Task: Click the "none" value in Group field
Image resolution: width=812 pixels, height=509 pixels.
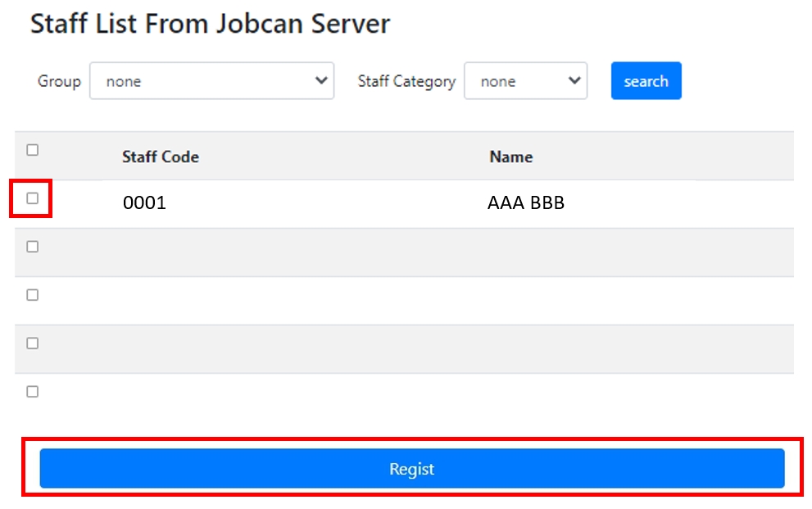Action: tap(124, 82)
